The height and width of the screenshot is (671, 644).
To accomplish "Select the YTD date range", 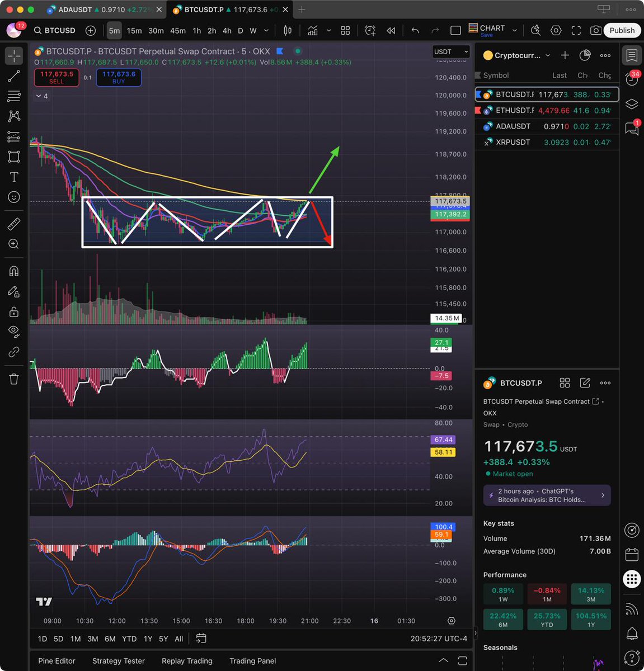I will click(129, 639).
